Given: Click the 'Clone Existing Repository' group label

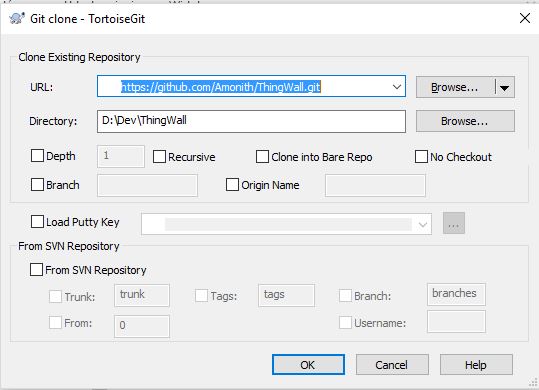Looking at the screenshot, I should (x=79, y=57).
